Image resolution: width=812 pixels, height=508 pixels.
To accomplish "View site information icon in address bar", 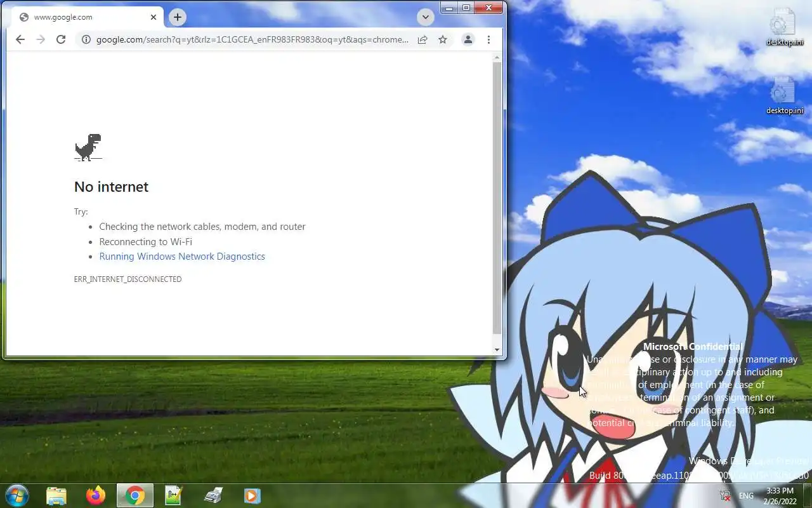I will (86, 39).
